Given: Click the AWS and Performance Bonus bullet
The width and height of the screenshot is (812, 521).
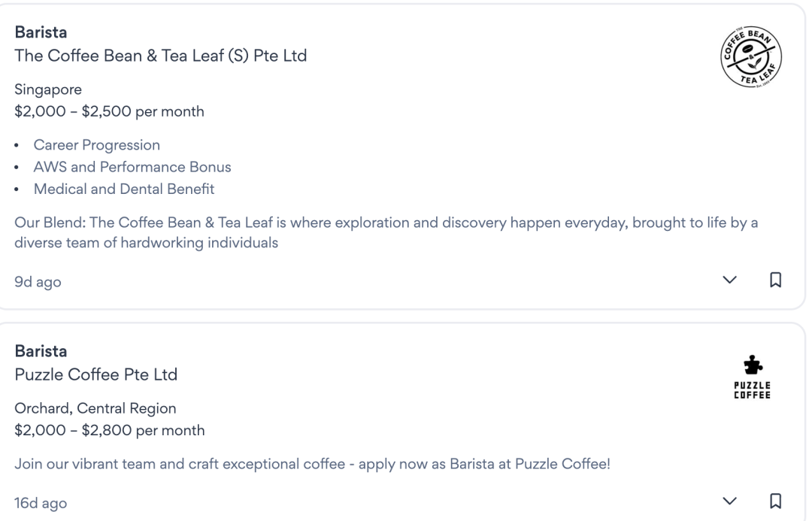Looking at the screenshot, I should pyautogui.click(x=132, y=167).
